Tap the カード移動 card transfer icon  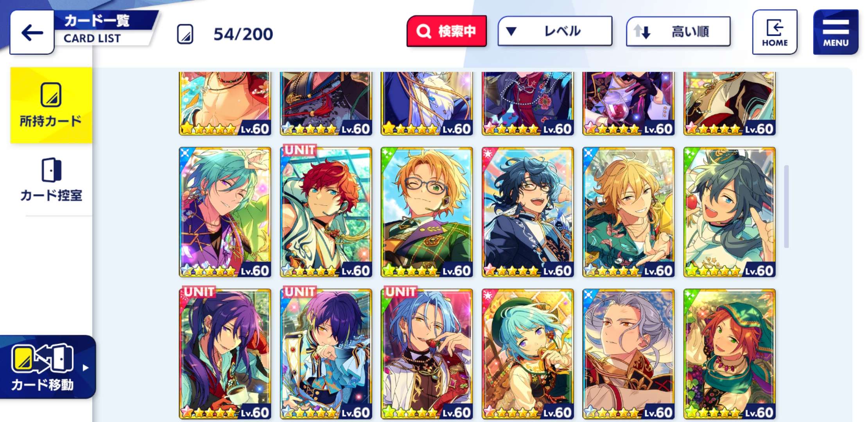[42, 358]
